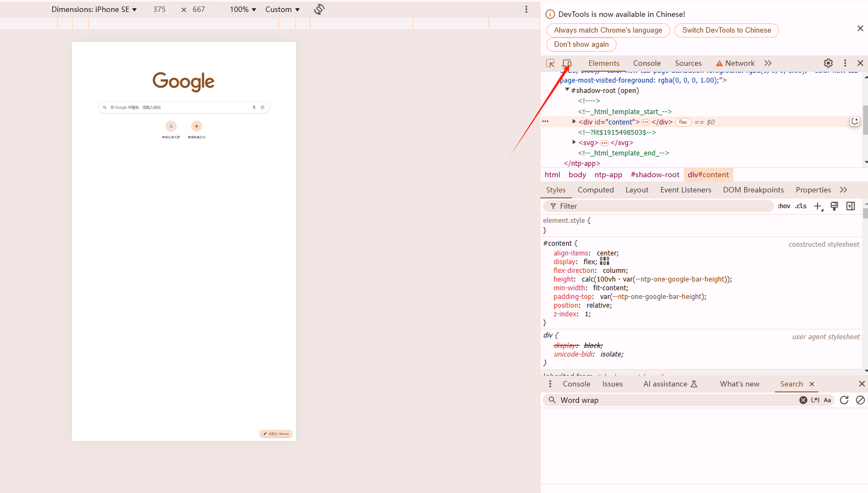Open the rendering emulation paintbrush icon
868x493 pixels.
(x=834, y=206)
